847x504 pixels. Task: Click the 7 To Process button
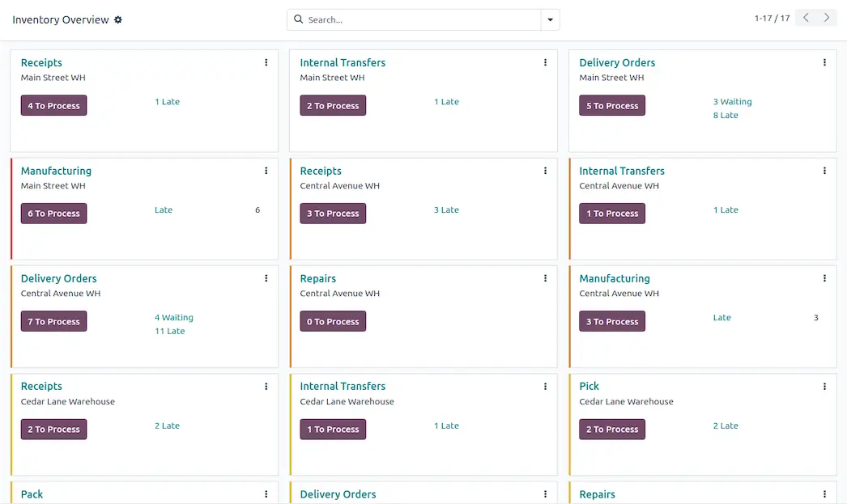(53, 322)
